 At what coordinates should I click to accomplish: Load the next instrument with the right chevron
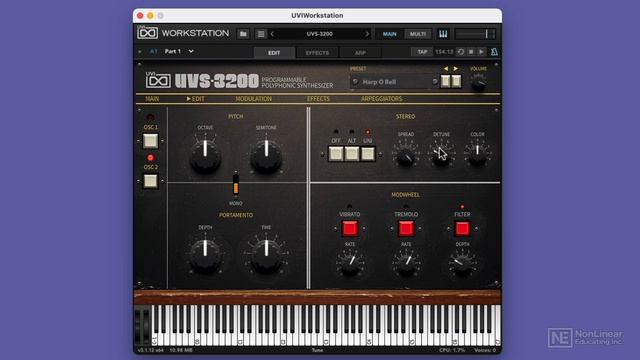367,34
